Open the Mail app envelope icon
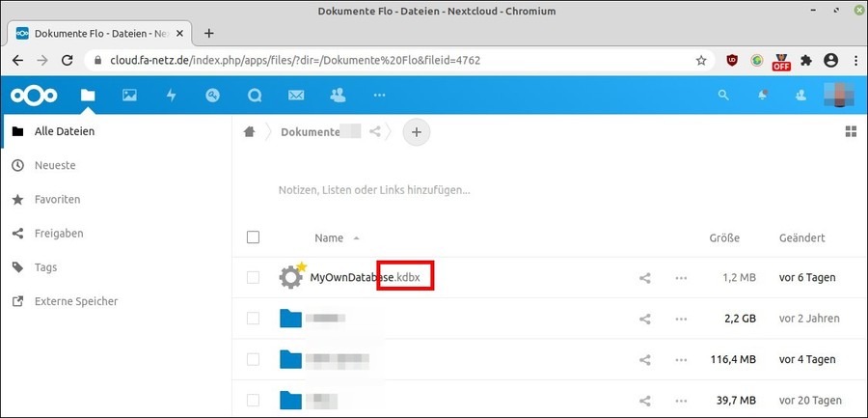 [296, 96]
